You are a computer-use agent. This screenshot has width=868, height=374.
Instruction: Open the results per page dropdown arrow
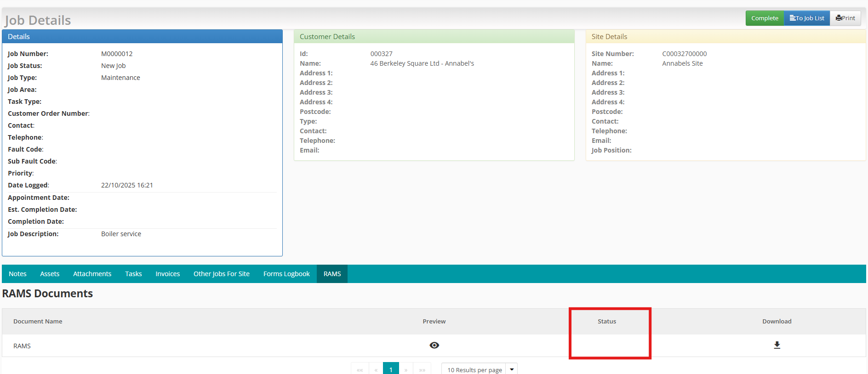click(x=512, y=369)
